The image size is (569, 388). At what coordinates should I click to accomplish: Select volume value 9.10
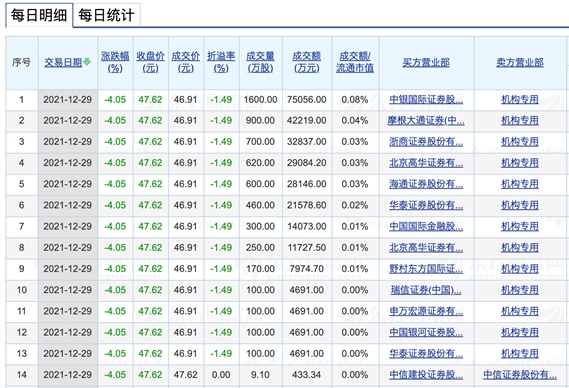tap(260, 375)
